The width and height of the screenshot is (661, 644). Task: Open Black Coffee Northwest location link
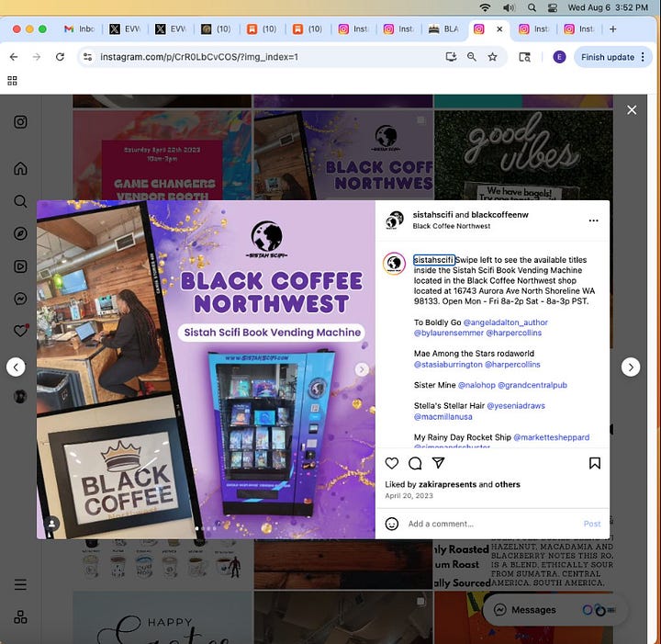452,226
